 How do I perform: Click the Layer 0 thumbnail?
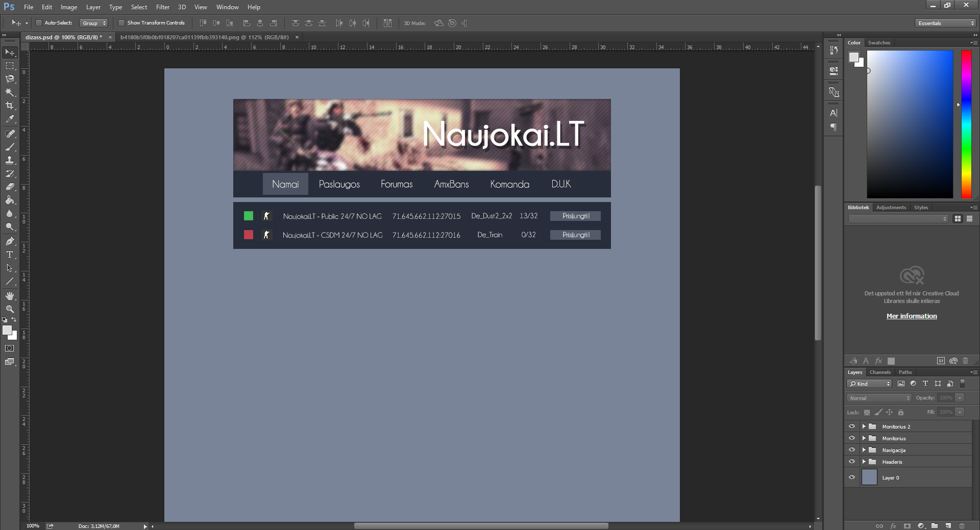pos(869,477)
